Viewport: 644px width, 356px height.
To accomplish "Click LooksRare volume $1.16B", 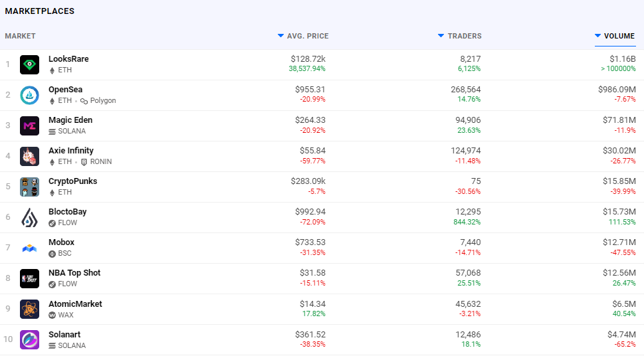I will [x=623, y=59].
